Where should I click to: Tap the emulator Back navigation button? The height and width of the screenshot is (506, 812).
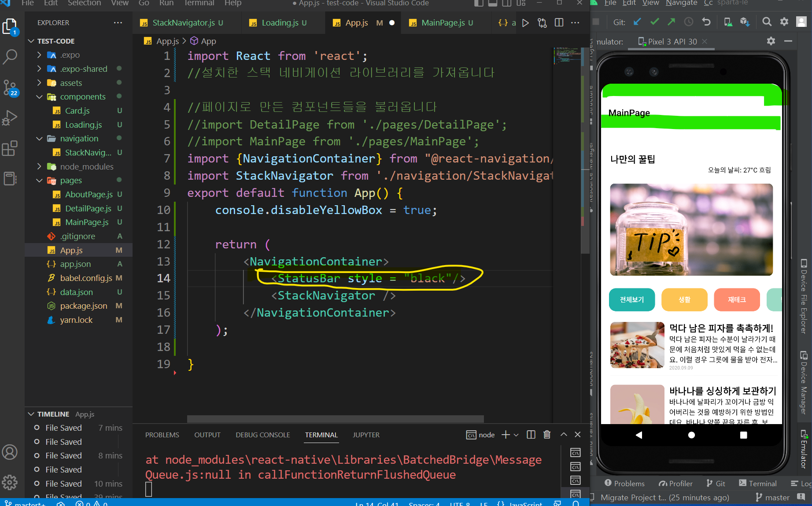coord(639,435)
